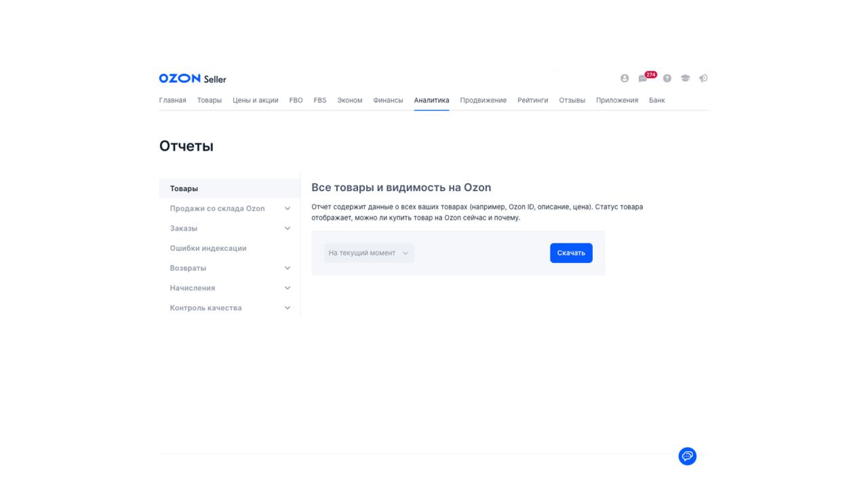Screen dimensions: 868x488
Task: Select Товары in the reports sidebar
Action: click(230, 188)
